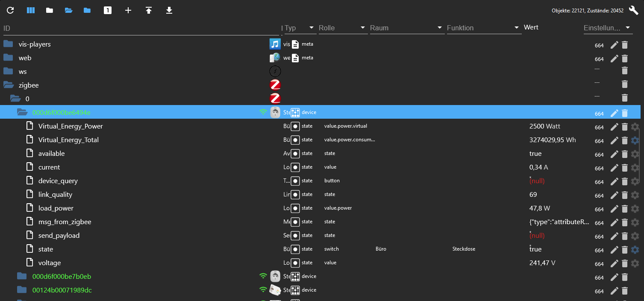Click the 241,47 V voltage value
This screenshot has width=644, height=301.
tap(543, 263)
